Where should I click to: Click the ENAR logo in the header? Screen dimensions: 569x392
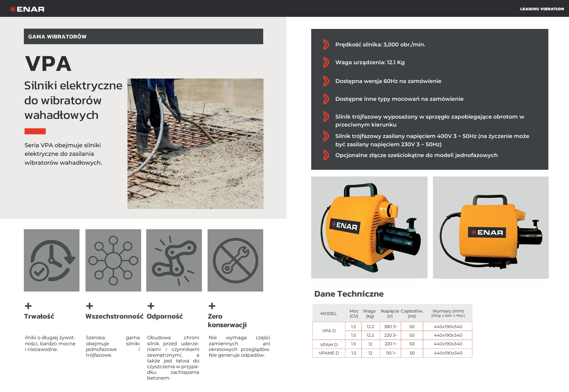(x=27, y=9)
